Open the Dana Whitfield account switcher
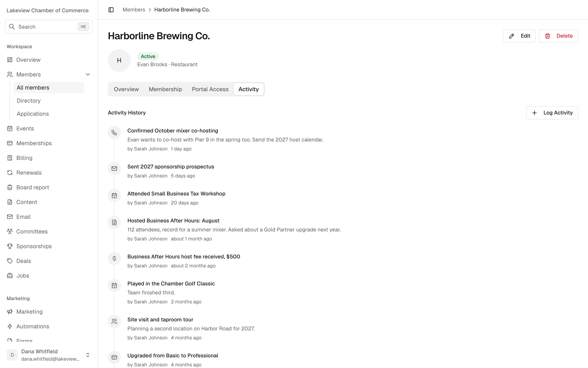The width and height of the screenshot is (588, 368). coord(49,355)
